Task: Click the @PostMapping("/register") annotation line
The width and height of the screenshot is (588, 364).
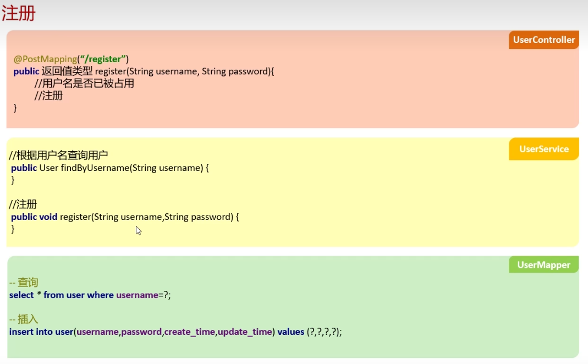Action: pyautogui.click(x=71, y=59)
